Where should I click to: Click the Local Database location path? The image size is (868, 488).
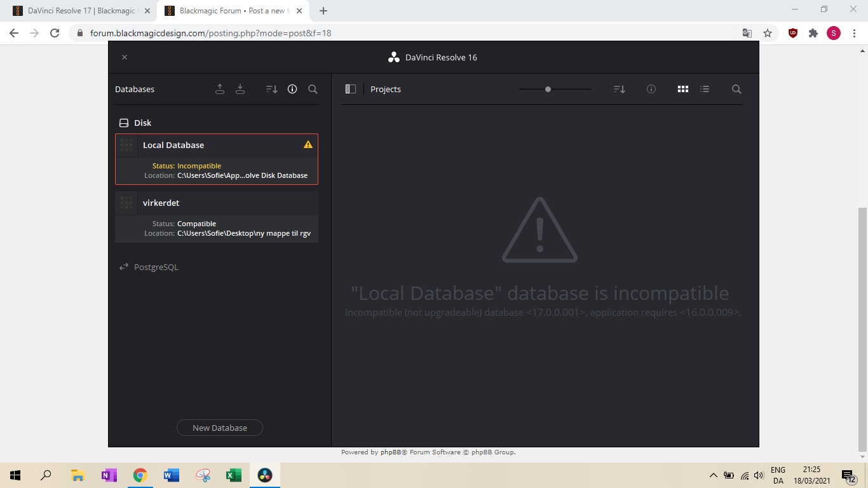point(242,175)
